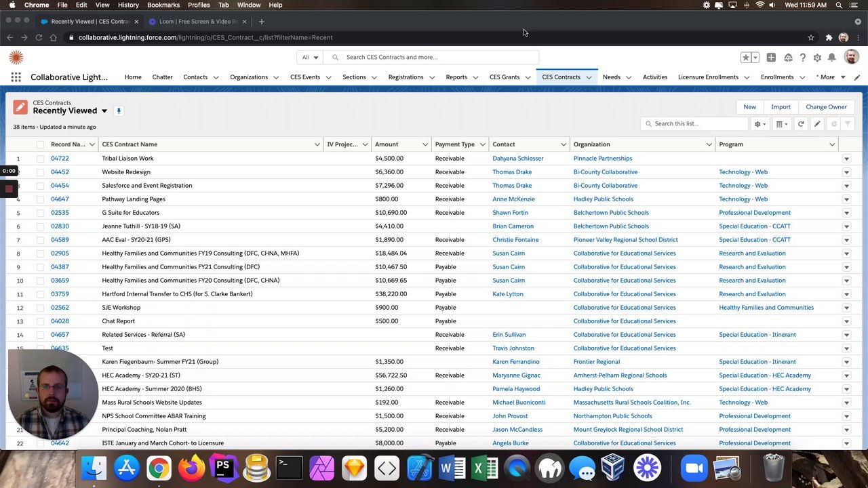The height and width of the screenshot is (488, 868).
Task: Pin this list view with pin icon
Action: click(119, 111)
